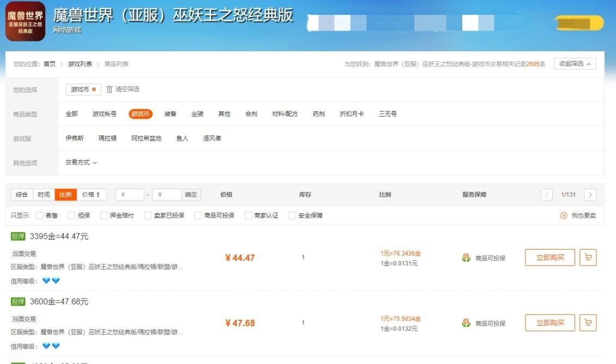
Task: Open the 我也要卖 link
Action: [x=583, y=216]
